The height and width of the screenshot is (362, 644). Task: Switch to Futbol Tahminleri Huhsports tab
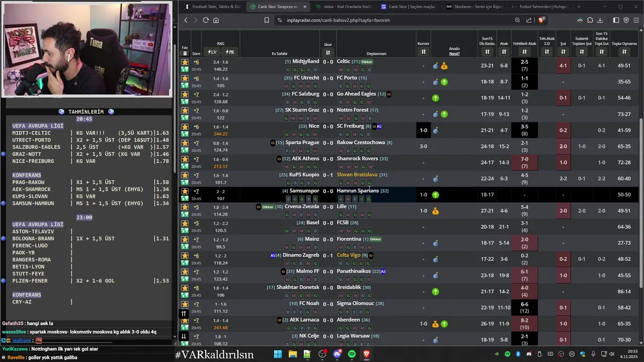540,7
